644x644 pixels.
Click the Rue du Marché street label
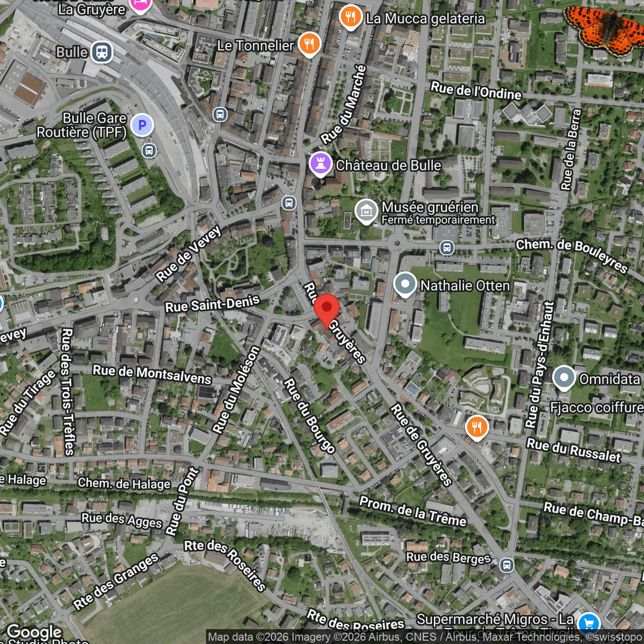click(x=344, y=105)
